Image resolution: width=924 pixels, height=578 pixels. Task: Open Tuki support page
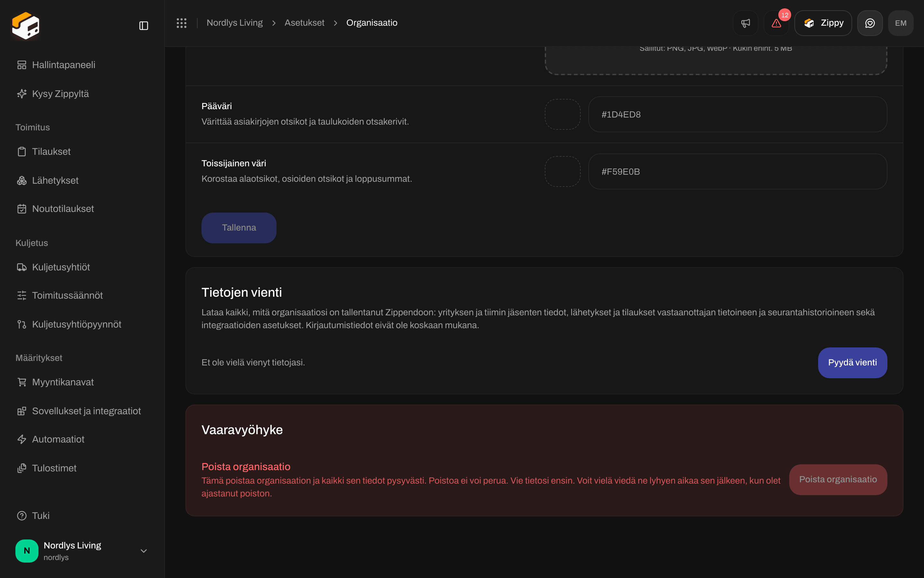click(x=82, y=516)
